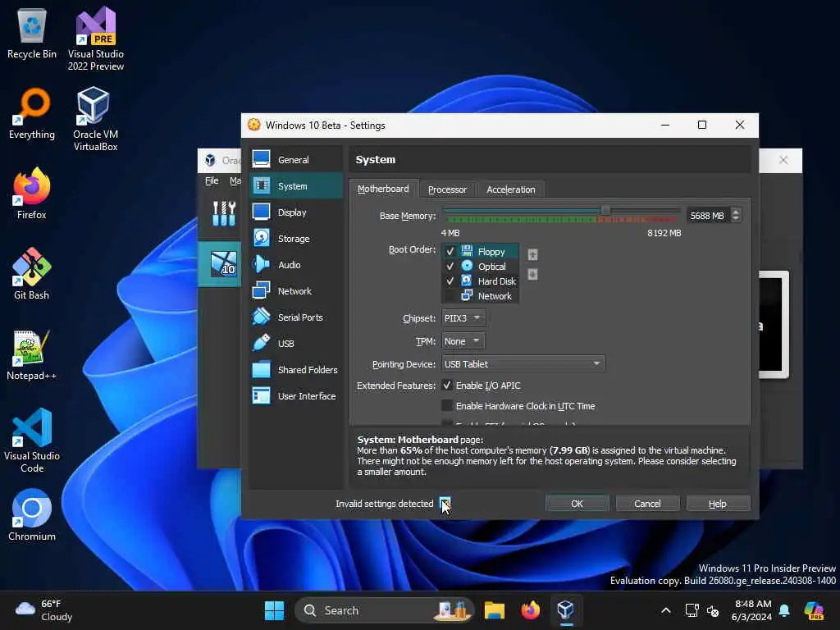Open the weather widget showing 66°F
Viewport: 840px width, 630px height.
(x=44, y=610)
